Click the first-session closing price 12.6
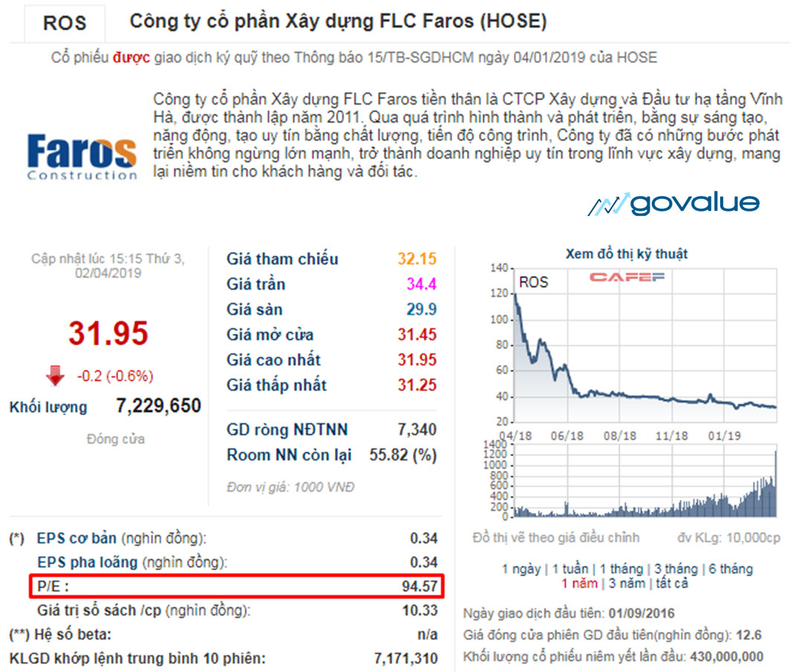Image resolution: width=793 pixels, height=672 pixels. 749,635
